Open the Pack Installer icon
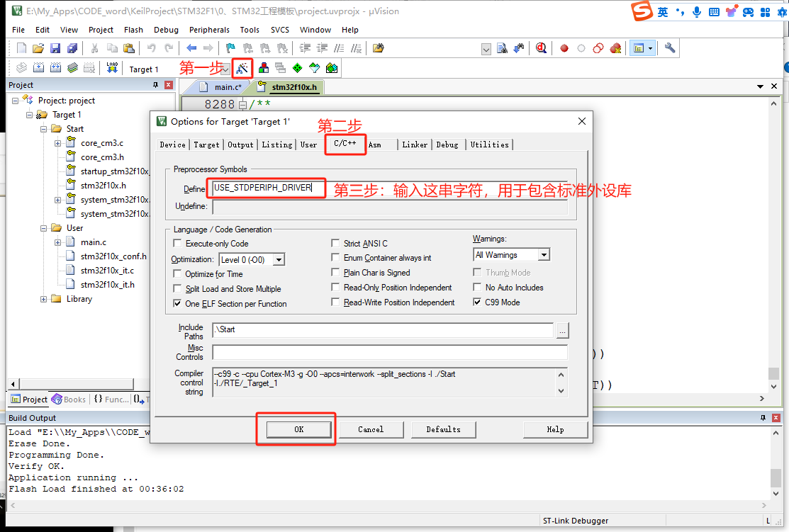Image resolution: width=789 pixels, height=532 pixels. (x=332, y=68)
